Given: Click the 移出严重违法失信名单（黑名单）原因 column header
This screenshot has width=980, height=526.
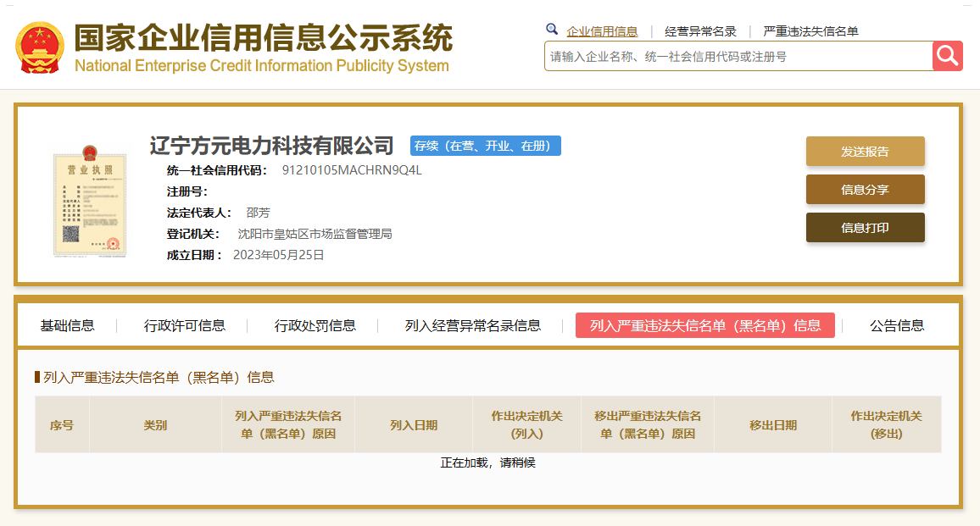Looking at the screenshot, I should (x=648, y=425).
